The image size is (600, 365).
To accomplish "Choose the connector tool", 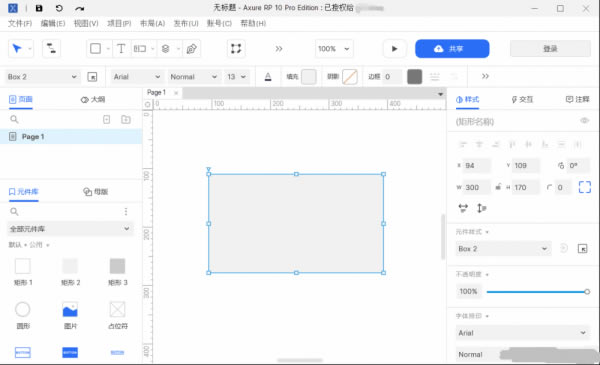I will pyautogui.click(x=51, y=49).
